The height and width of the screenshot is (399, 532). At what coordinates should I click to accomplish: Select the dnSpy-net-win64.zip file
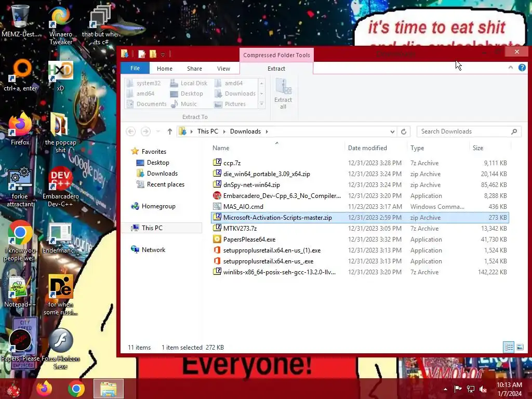click(x=360, y=184)
